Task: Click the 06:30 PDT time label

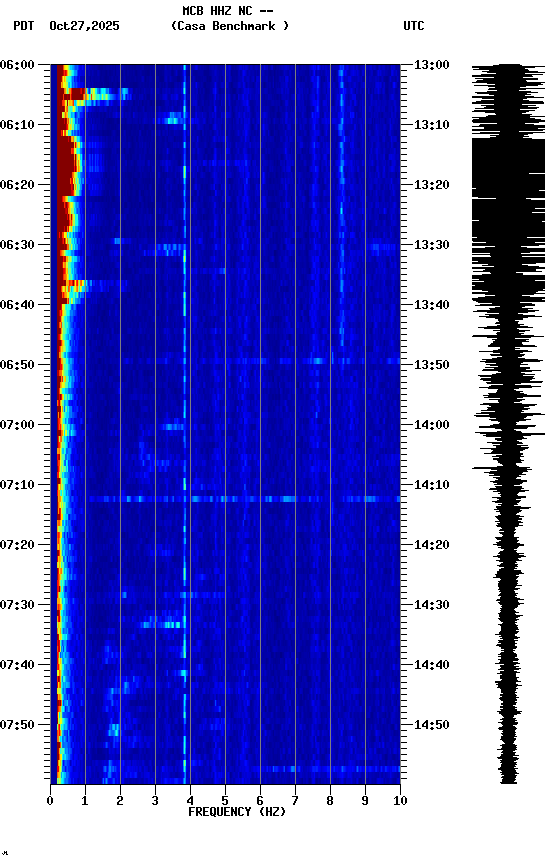Action: click(17, 245)
